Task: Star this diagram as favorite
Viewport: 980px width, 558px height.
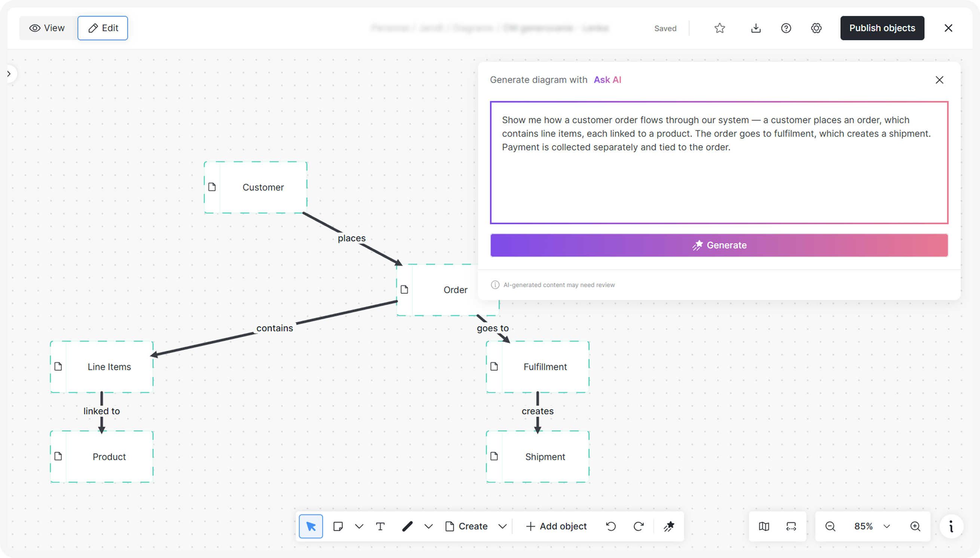Action: [720, 28]
